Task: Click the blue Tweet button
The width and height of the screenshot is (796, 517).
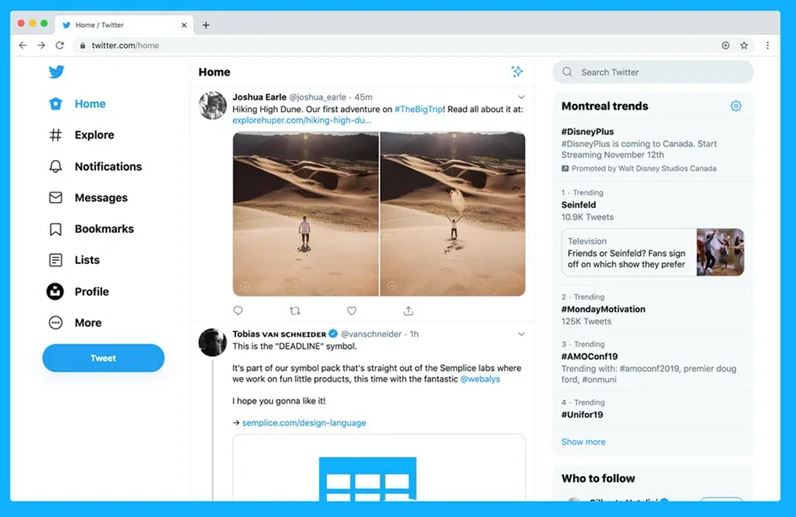Action: [x=103, y=358]
